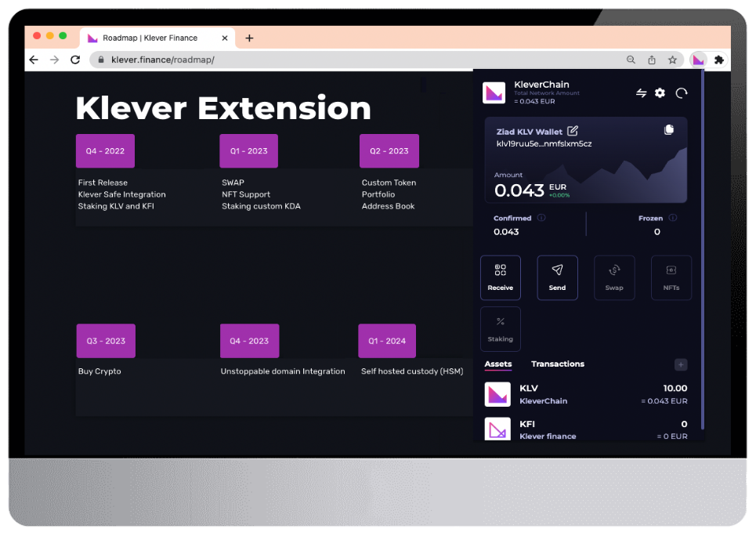Select the Roadmap | Klever Finance tab
Image resolution: width=756 pixels, height=536 pixels.
pos(157,38)
